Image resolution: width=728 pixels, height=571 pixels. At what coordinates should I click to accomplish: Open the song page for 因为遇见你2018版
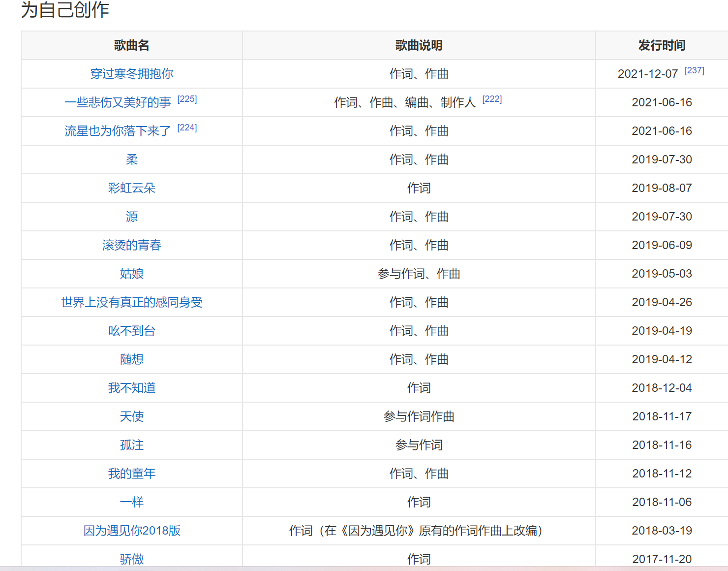pos(131,531)
